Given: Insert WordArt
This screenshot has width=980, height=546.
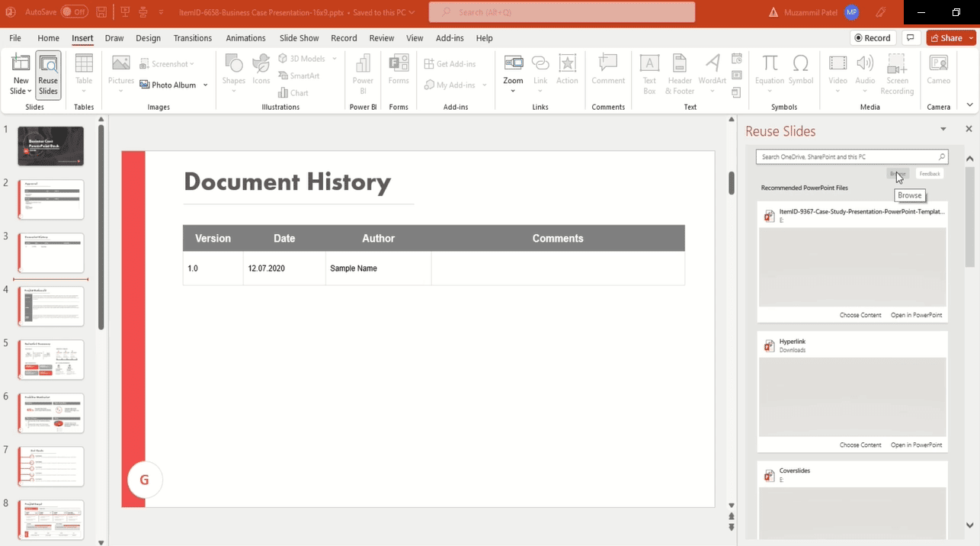Looking at the screenshot, I should (x=711, y=72).
